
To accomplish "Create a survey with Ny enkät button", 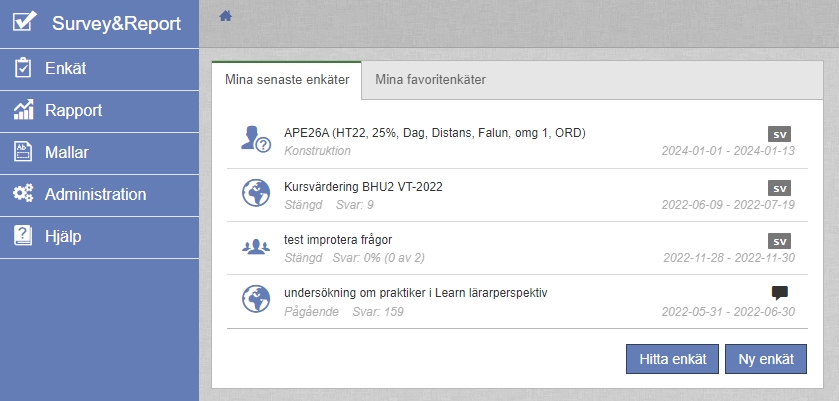I will click(x=765, y=359).
